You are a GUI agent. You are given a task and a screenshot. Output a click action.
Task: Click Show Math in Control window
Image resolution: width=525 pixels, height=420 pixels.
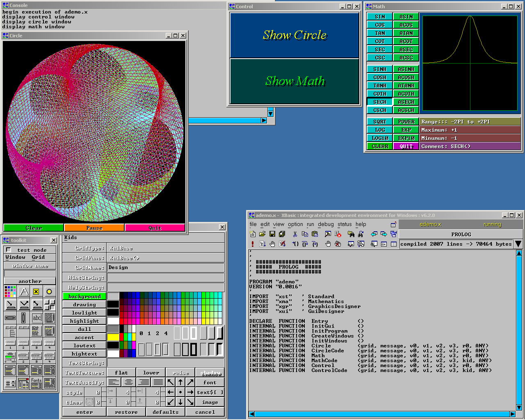click(x=294, y=81)
